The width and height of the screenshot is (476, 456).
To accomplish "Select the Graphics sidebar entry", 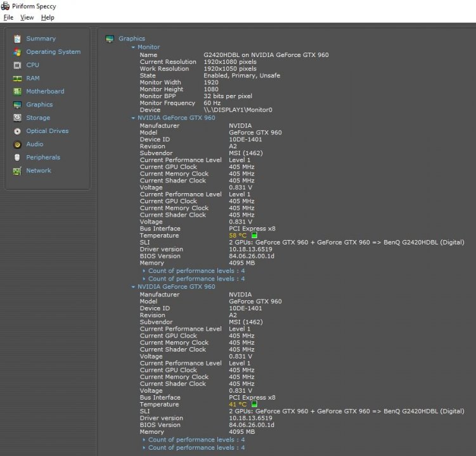I will [x=39, y=104].
